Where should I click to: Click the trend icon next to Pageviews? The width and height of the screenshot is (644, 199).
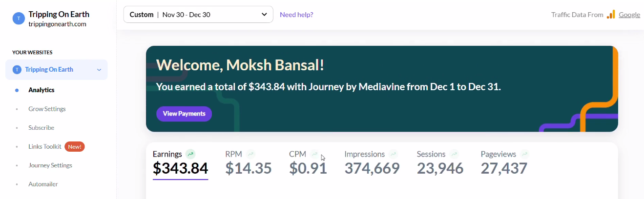click(x=525, y=154)
